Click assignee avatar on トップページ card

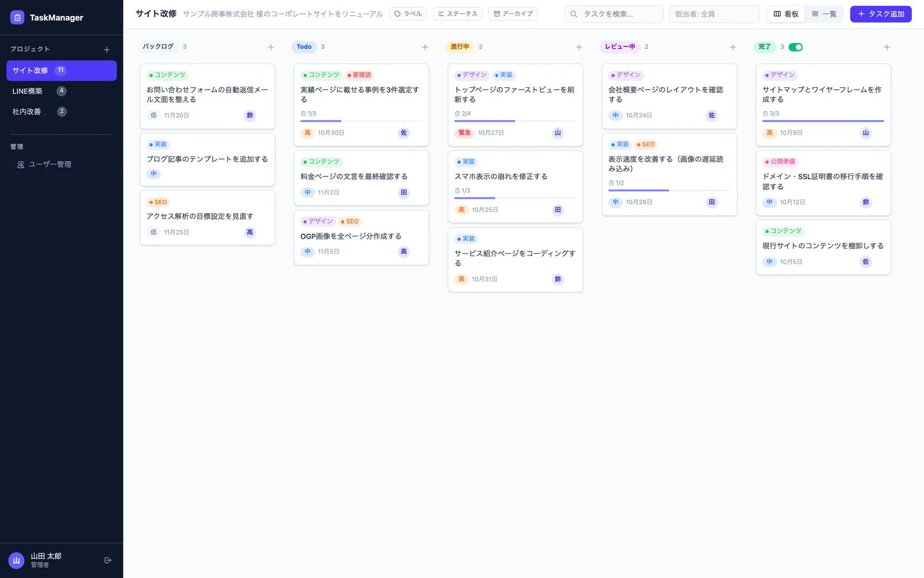(558, 133)
